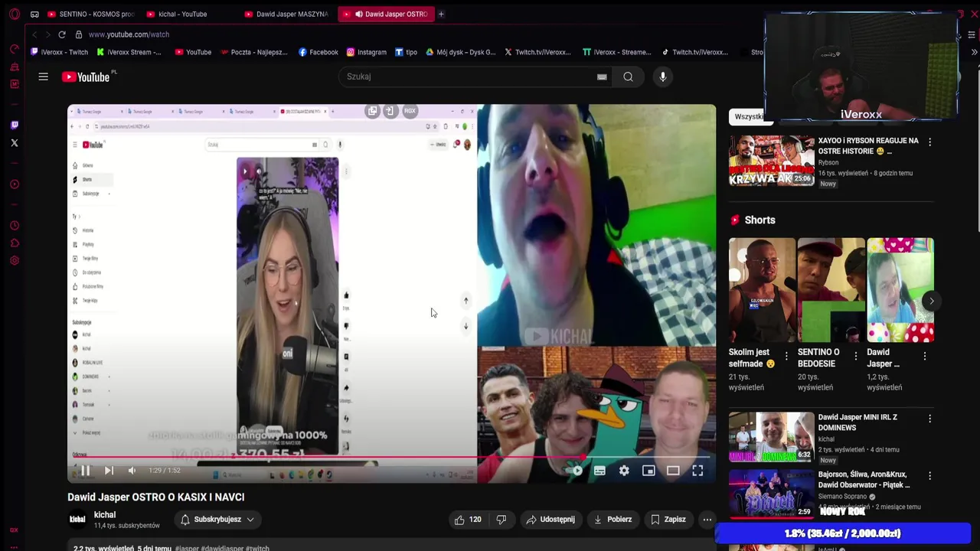Open the kichal channel avatar
Screen dimensions: 980x551
click(77, 520)
